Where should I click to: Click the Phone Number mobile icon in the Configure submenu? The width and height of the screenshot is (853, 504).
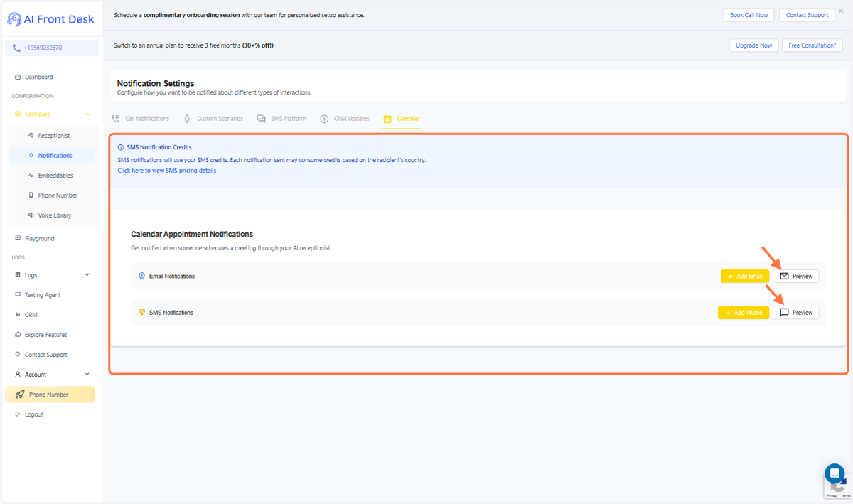tap(31, 195)
